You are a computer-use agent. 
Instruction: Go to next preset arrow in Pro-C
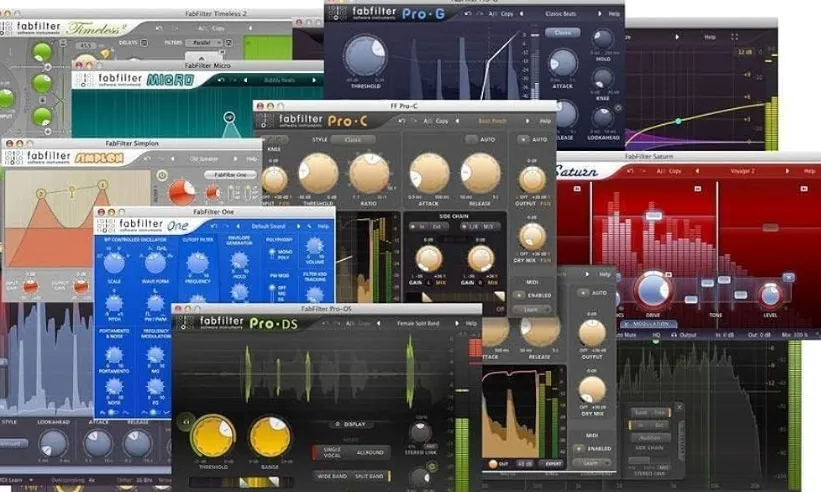[528, 121]
